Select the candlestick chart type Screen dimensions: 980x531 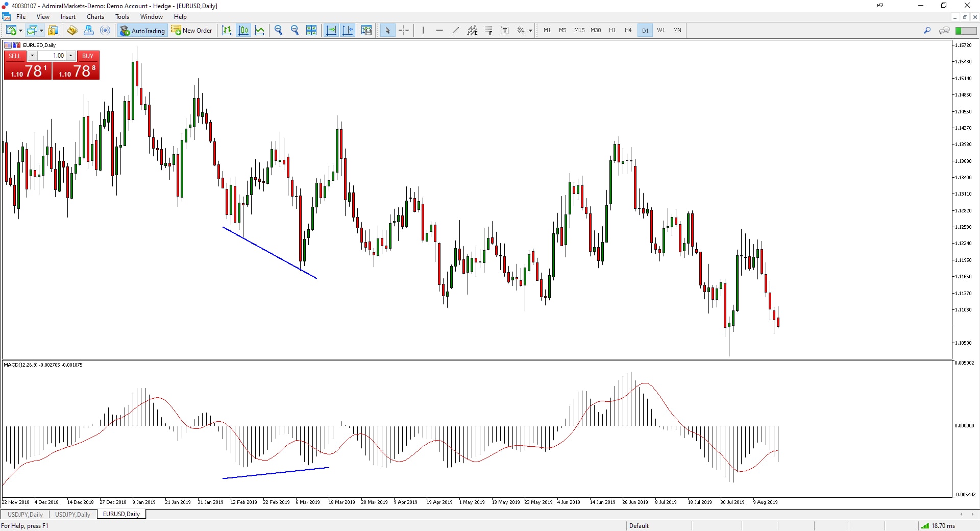click(243, 30)
